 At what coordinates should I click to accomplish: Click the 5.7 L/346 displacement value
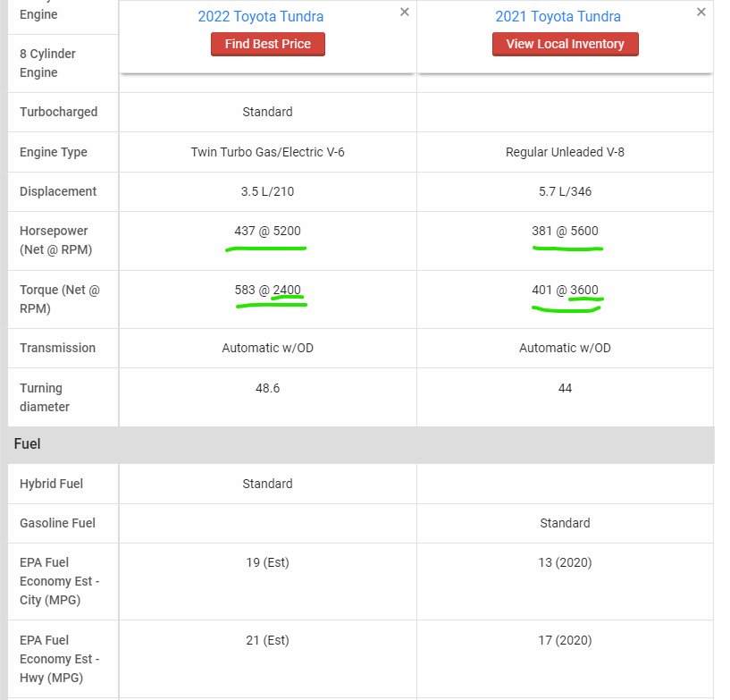point(566,191)
